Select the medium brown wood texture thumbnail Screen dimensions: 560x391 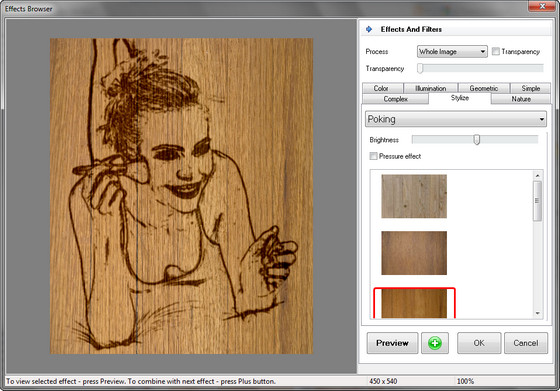414,253
